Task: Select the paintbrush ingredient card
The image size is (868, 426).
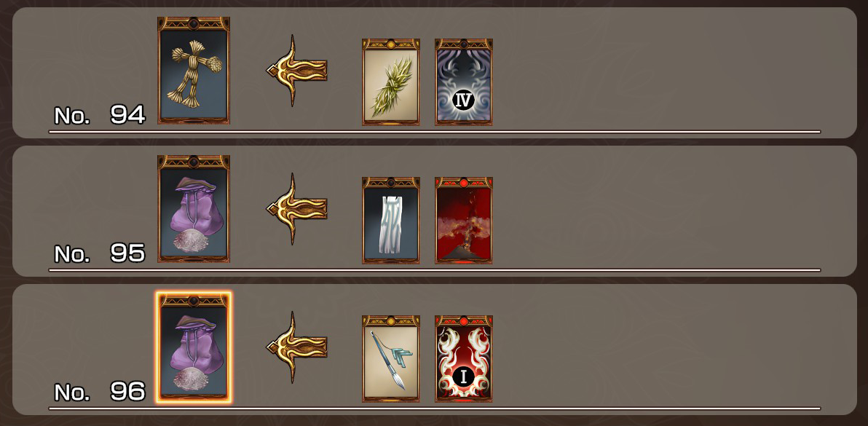Action: coord(391,358)
